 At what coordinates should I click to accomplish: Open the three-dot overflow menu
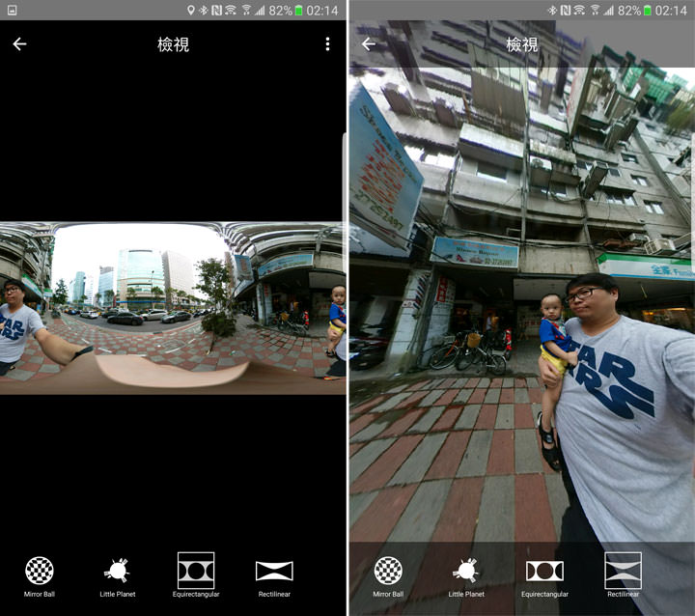click(x=327, y=44)
